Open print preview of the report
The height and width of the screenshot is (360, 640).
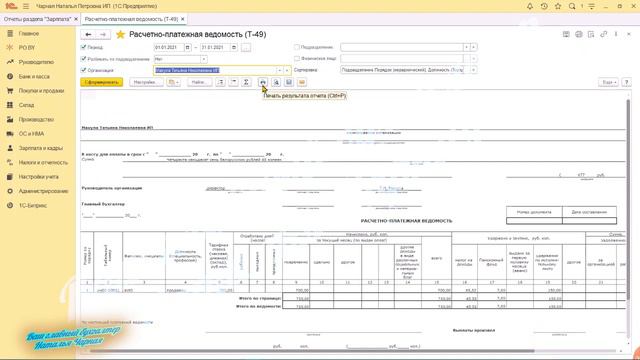(276, 82)
